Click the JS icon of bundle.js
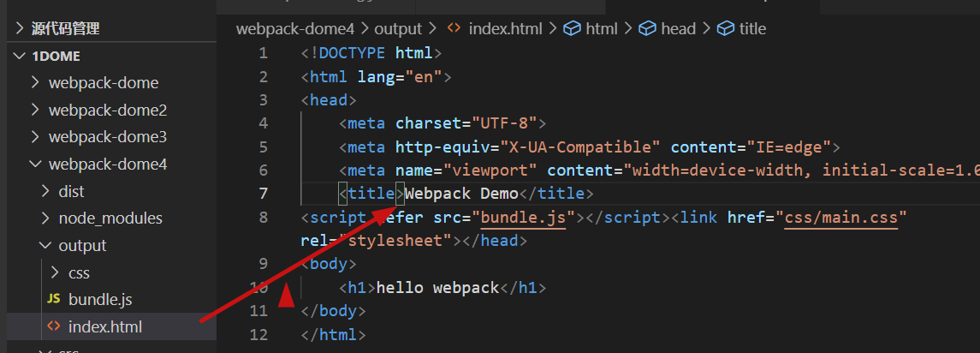The width and height of the screenshot is (980, 353). click(x=55, y=300)
